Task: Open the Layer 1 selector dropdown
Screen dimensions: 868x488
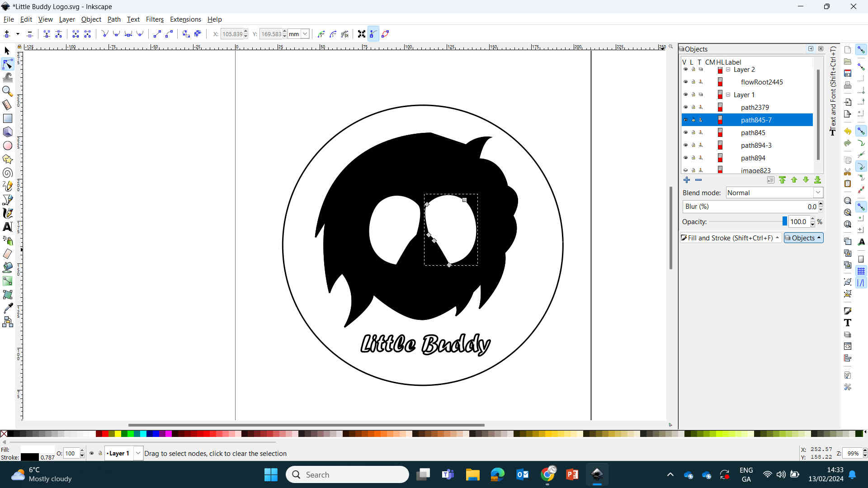Action: coord(138,453)
